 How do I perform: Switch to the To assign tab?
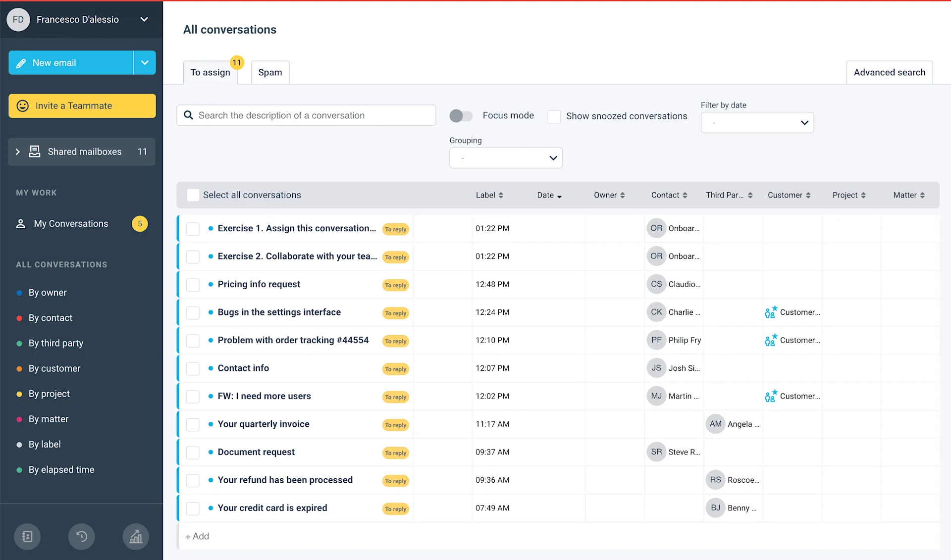pos(210,72)
